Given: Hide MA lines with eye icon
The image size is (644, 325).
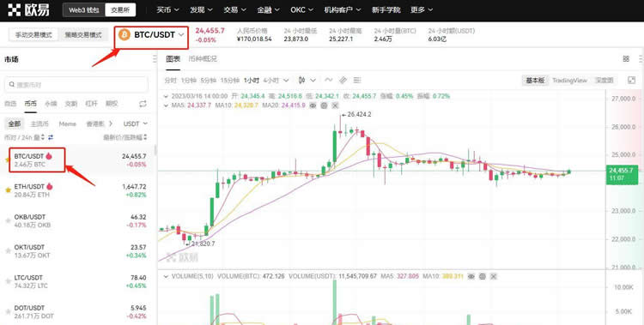Looking at the screenshot, I should tap(313, 105).
